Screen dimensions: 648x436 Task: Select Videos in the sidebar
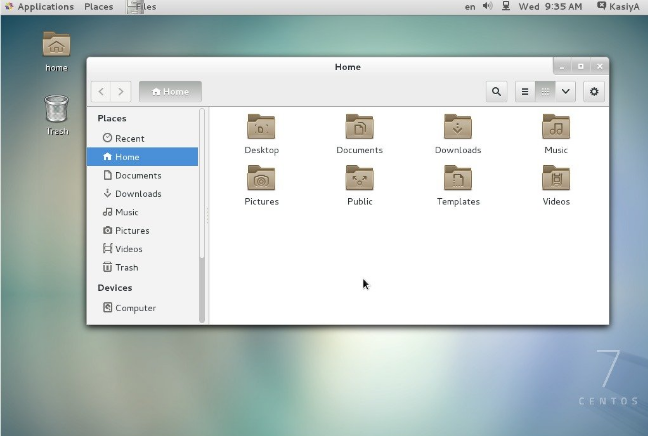pos(143,249)
